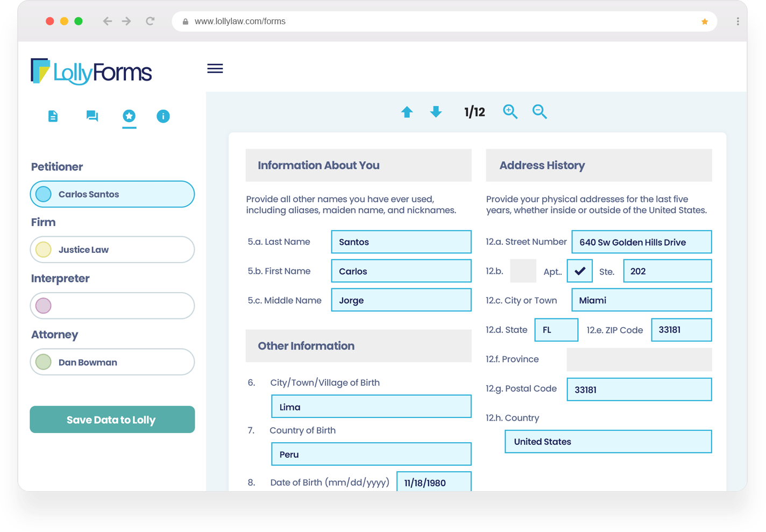Click the First Name field Carlos
The image size is (766, 532).
[401, 271]
